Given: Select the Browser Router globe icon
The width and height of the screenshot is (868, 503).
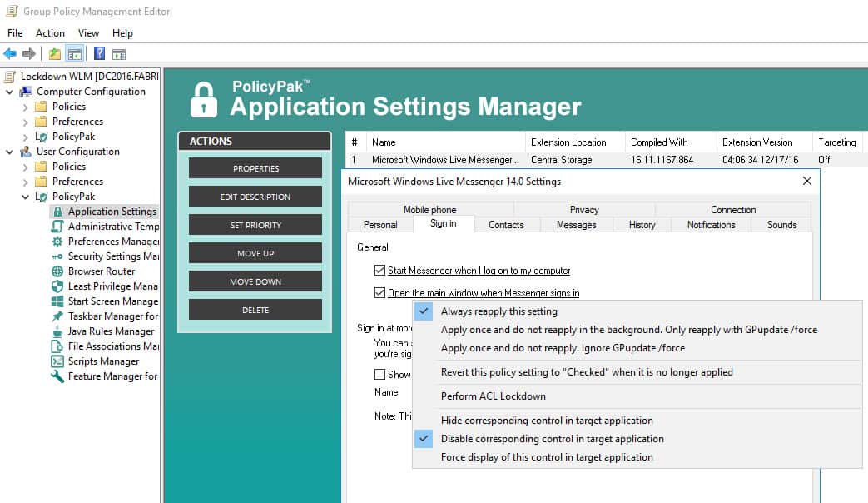Looking at the screenshot, I should (x=57, y=271).
